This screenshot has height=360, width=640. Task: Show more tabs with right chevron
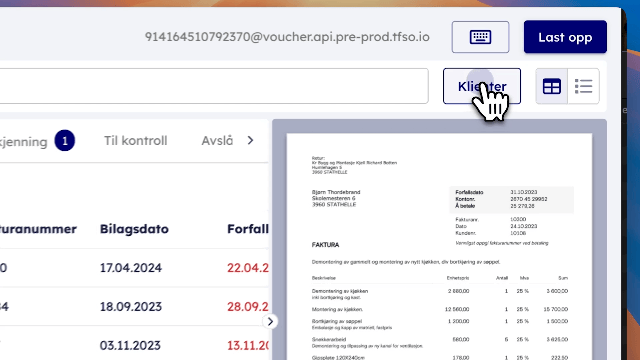click(x=250, y=140)
